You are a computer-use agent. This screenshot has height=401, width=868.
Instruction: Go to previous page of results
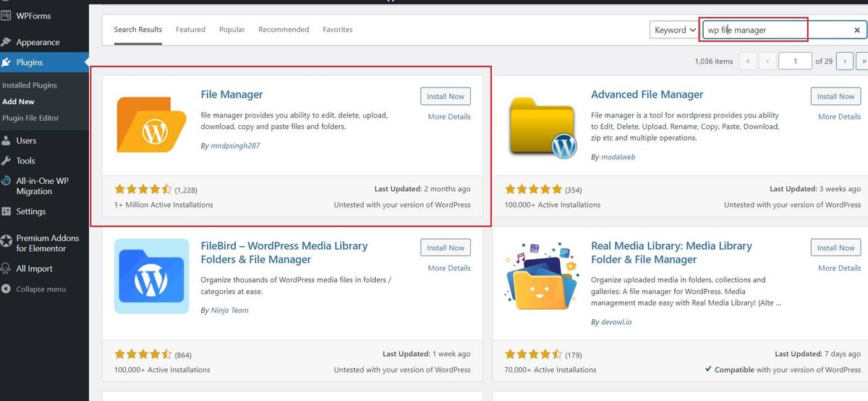[767, 62]
